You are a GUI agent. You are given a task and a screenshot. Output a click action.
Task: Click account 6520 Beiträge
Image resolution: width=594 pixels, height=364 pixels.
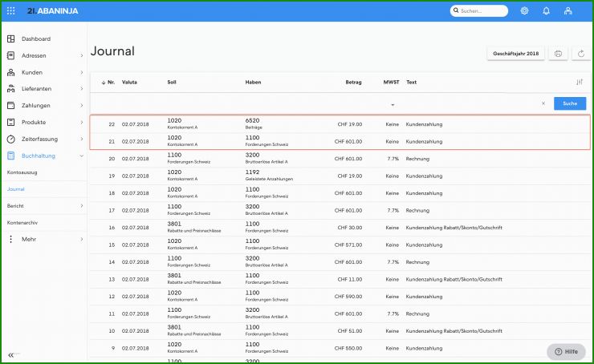[254, 123]
